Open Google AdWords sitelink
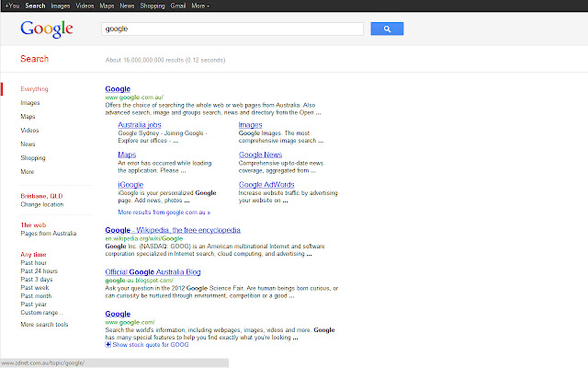 tap(266, 185)
